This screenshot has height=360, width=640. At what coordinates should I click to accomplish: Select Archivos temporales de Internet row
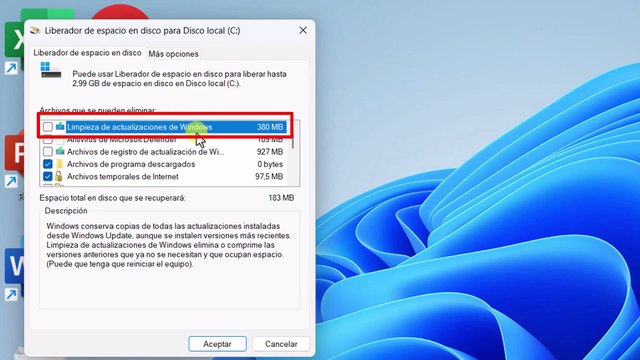163,177
